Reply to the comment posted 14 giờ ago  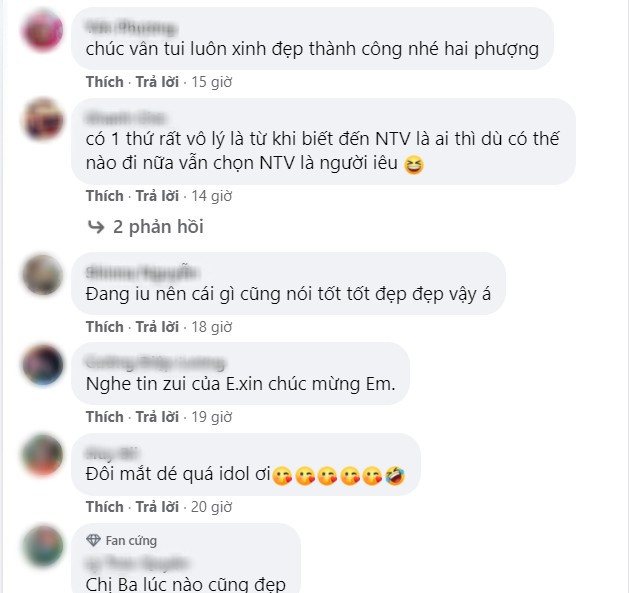point(157,196)
